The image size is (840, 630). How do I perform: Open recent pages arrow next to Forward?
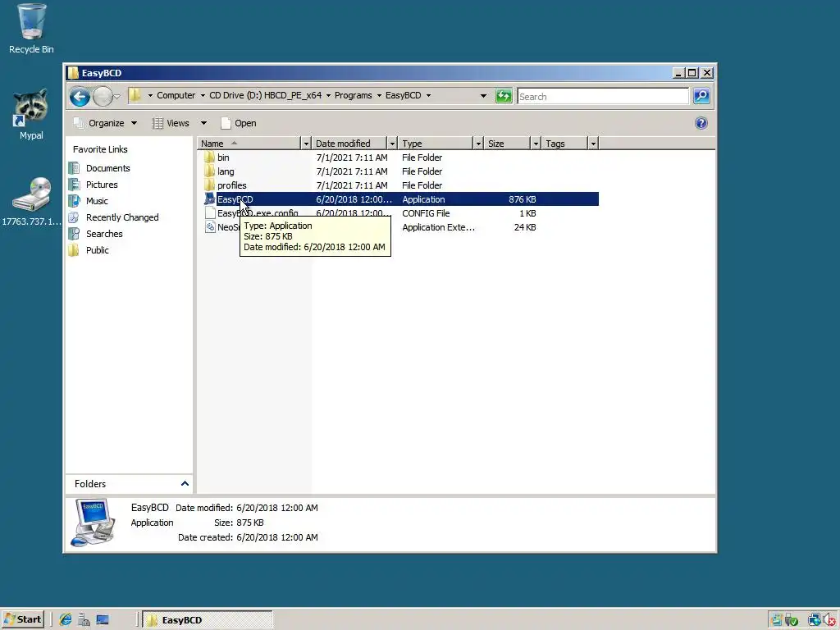[x=116, y=97]
